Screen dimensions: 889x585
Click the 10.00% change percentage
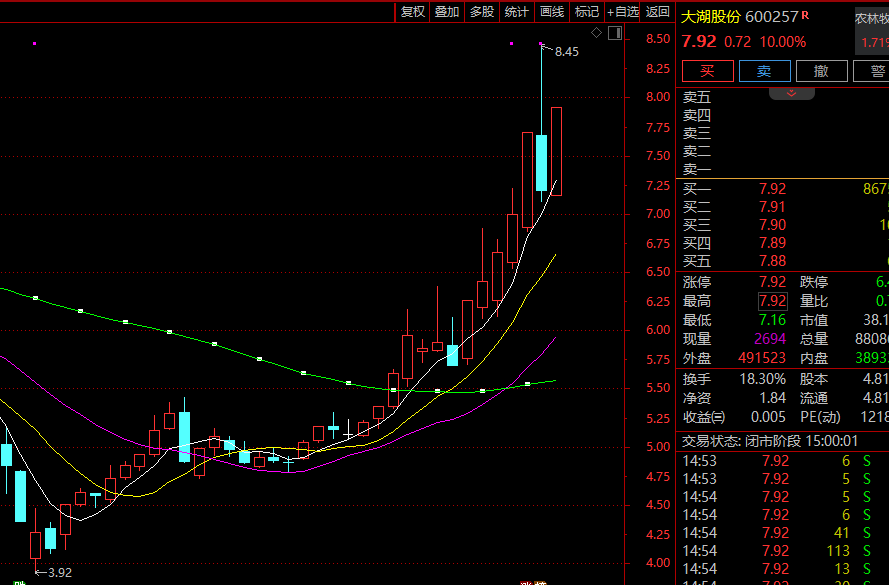pos(782,42)
